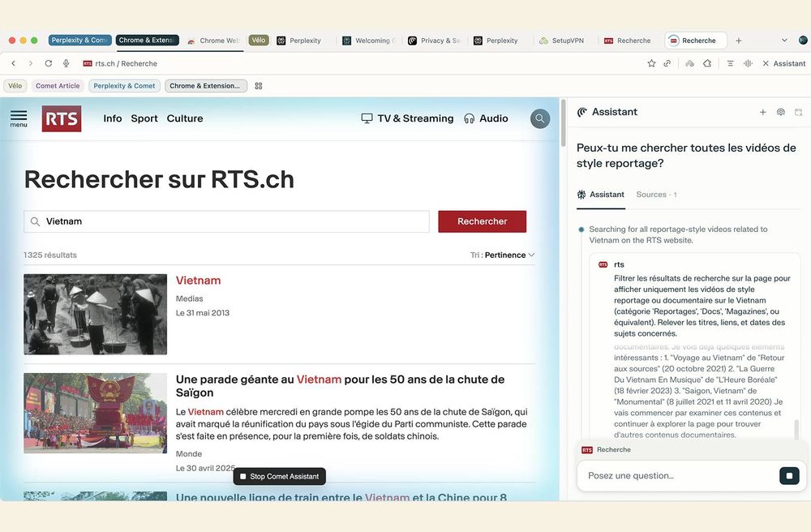Open the Comet Article bookmark
The image size is (811, 532).
pos(58,86)
